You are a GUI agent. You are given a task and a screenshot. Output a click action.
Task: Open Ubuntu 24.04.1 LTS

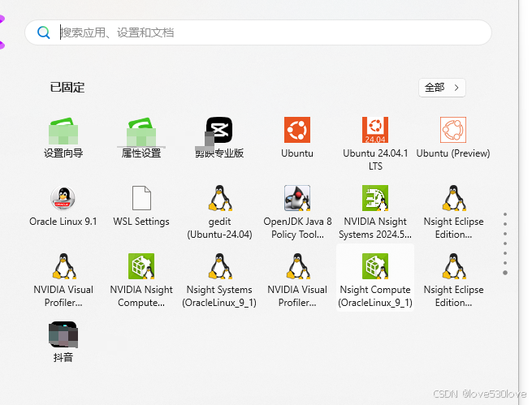click(x=375, y=144)
